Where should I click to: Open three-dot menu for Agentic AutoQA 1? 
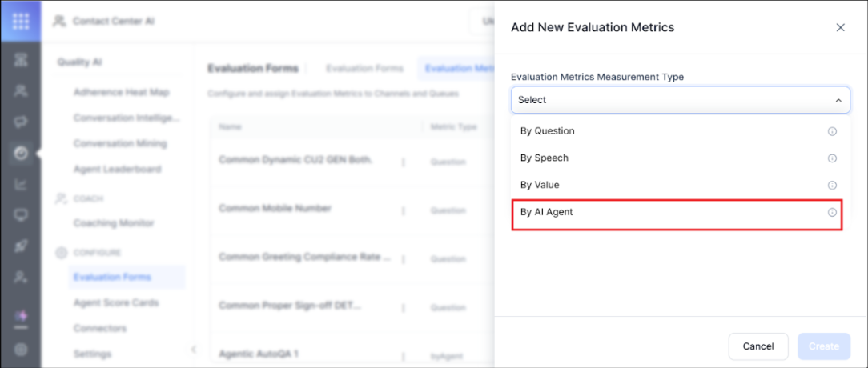(x=403, y=354)
